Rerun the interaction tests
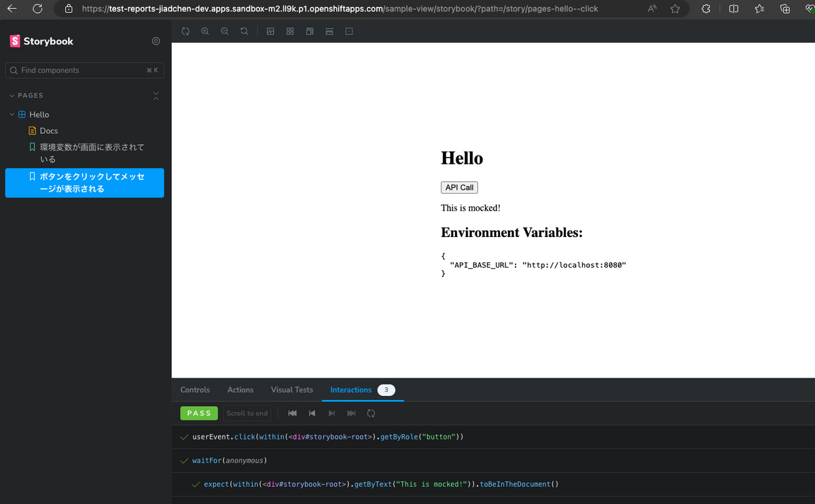Image resolution: width=815 pixels, height=504 pixels. (370, 413)
